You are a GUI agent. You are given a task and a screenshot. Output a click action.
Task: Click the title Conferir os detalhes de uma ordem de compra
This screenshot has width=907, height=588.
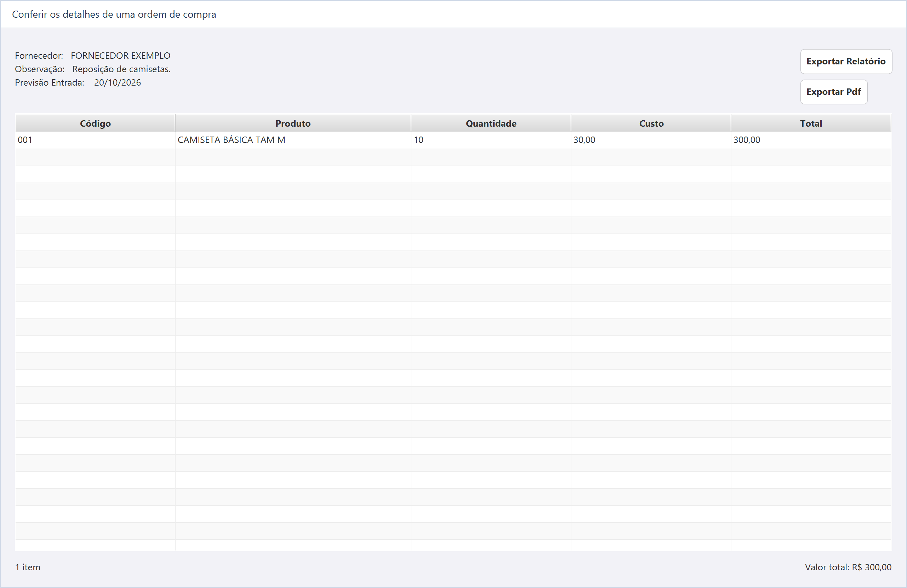(x=114, y=15)
